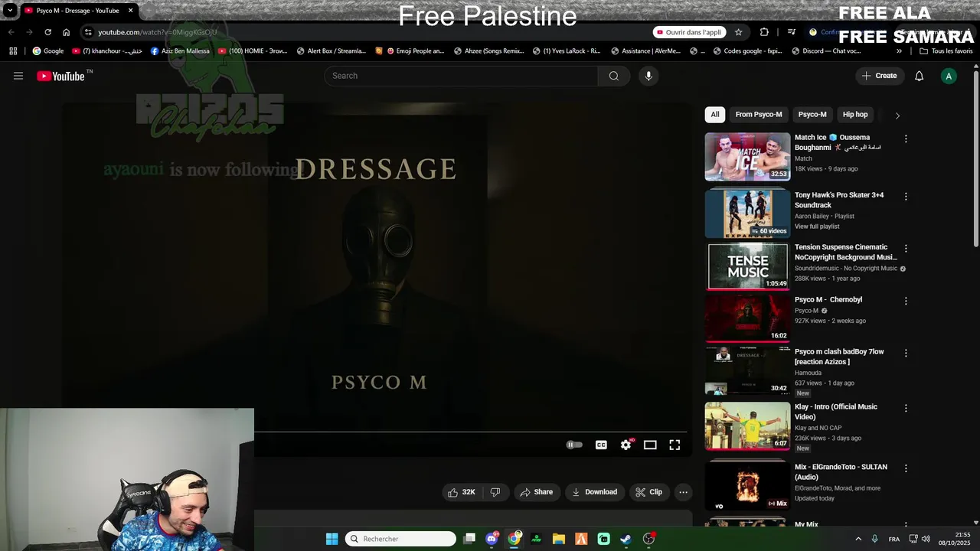Open options for Klay Intro video

click(x=906, y=409)
